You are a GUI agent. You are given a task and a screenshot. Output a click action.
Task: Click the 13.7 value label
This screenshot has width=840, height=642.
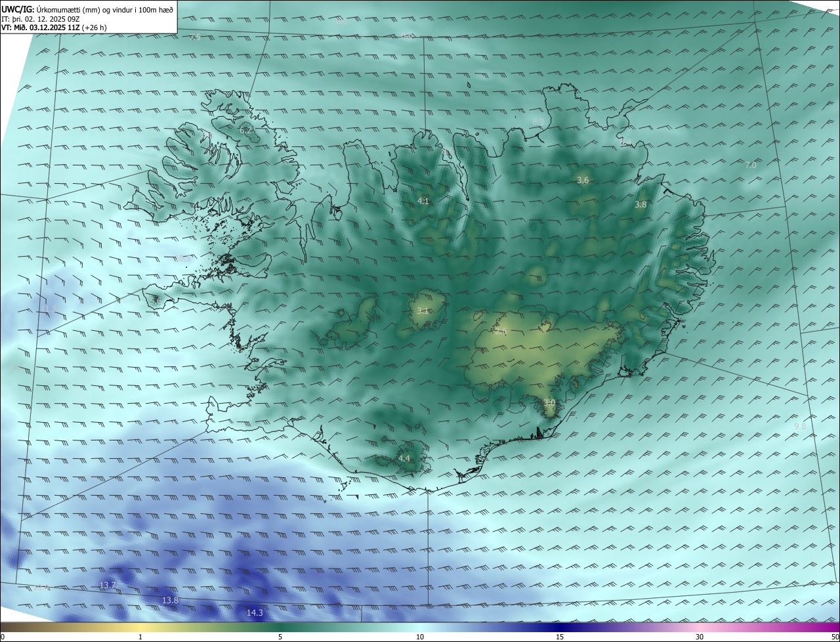tap(108, 585)
